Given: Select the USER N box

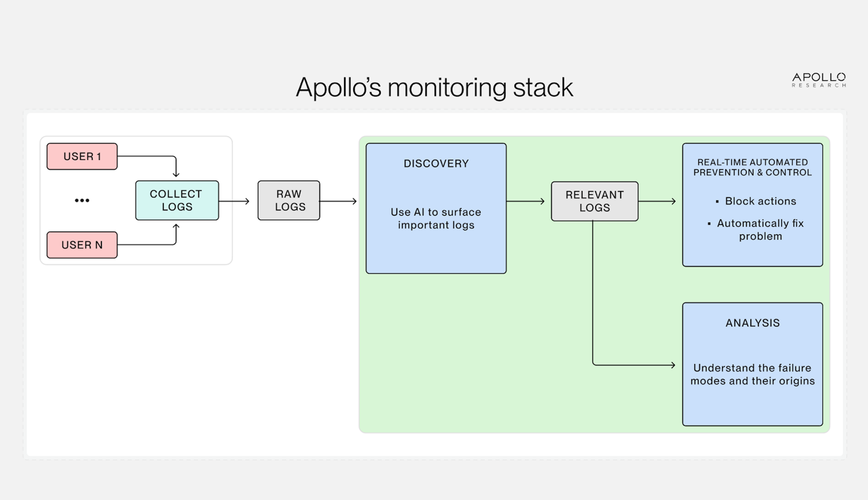Looking at the screenshot, I should [x=82, y=245].
